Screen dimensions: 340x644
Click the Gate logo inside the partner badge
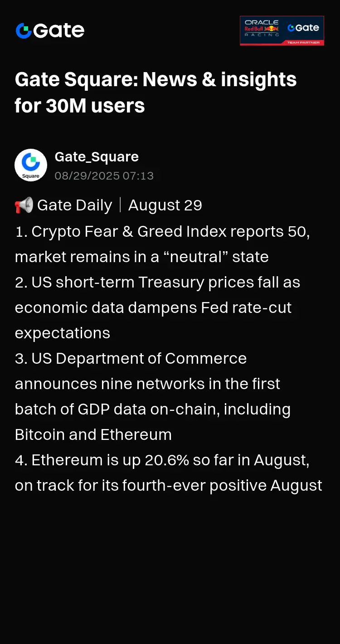tap(303, 28)
